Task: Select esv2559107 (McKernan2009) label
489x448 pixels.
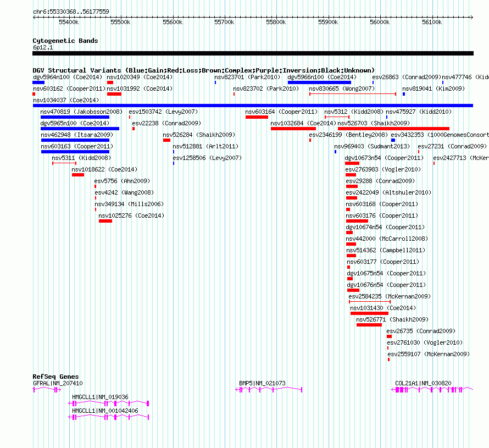Action: (x=429, y=354)
